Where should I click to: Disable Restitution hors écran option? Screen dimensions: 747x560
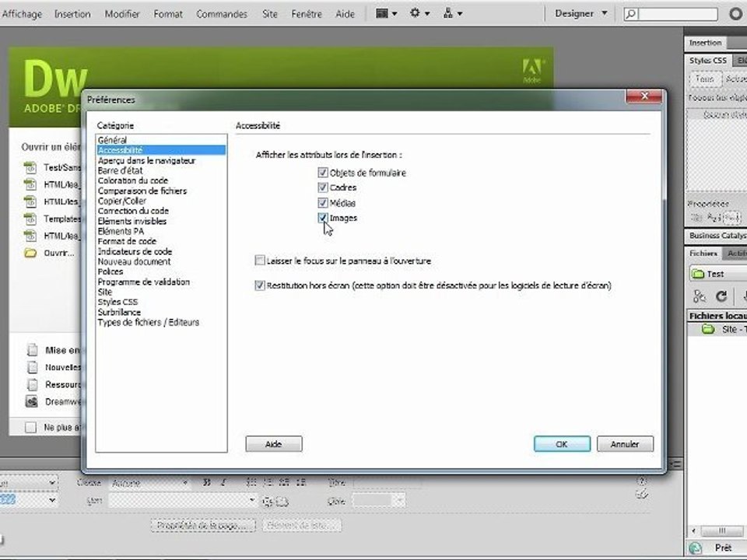(x=260, y=285)
